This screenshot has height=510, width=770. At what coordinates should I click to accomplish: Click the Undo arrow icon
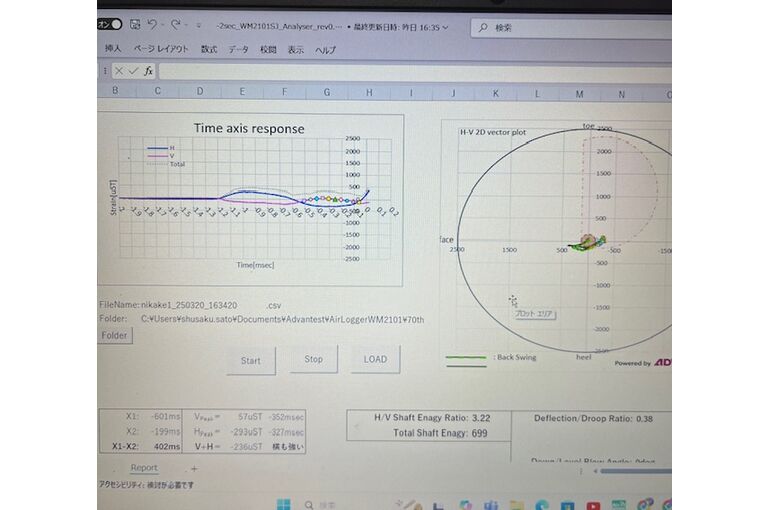coord(151,24)
